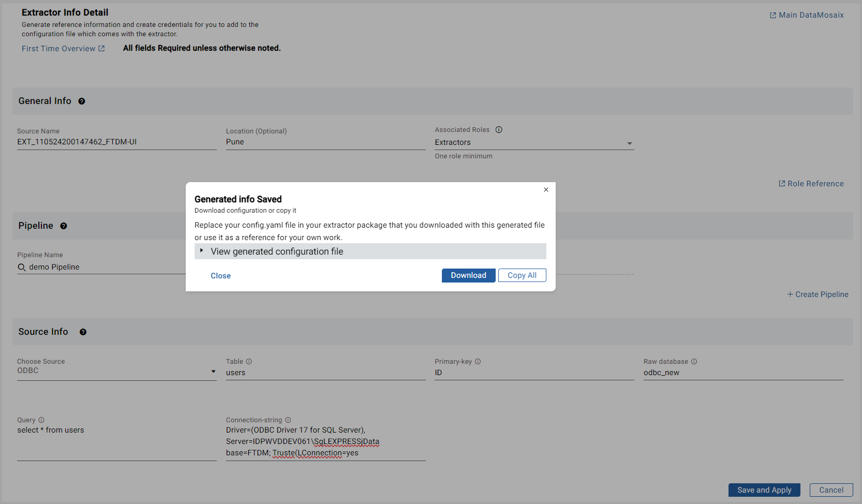Screen dimensions: 862x504
Task: Click the Pipeline section help icon
Action: [x=64, y=226]
